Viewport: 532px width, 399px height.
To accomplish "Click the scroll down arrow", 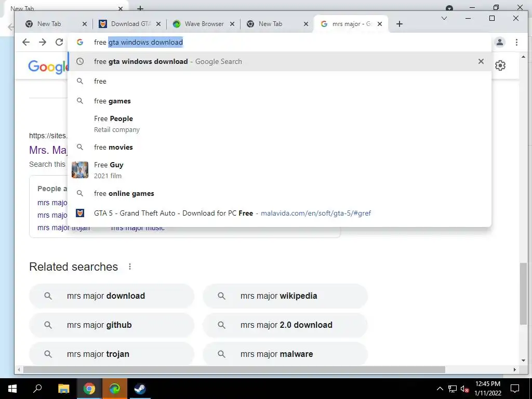I will (x=524, y=361).
